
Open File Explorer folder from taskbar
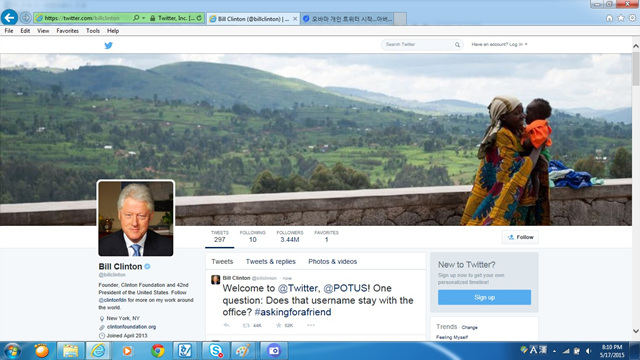(x=70, y=351)
